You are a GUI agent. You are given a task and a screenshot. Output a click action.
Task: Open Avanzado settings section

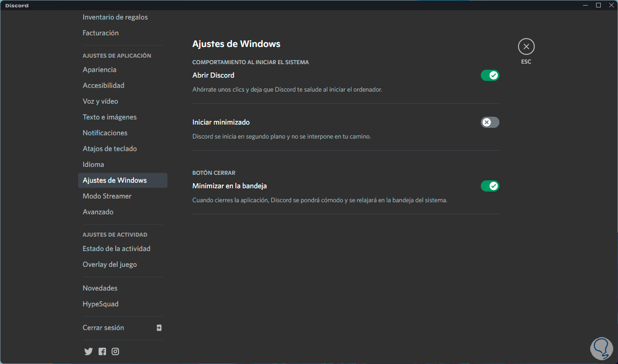[98, 212]
